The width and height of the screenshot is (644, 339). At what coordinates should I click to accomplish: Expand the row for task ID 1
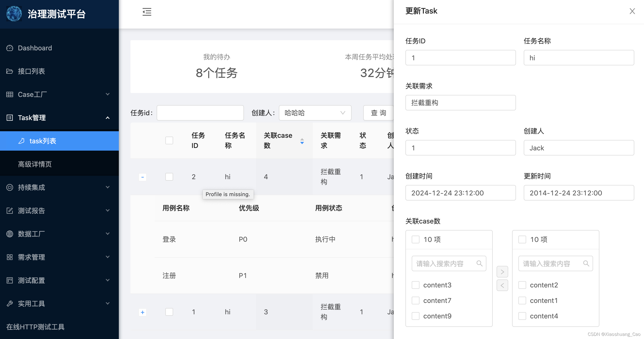[x=143, y=312]
